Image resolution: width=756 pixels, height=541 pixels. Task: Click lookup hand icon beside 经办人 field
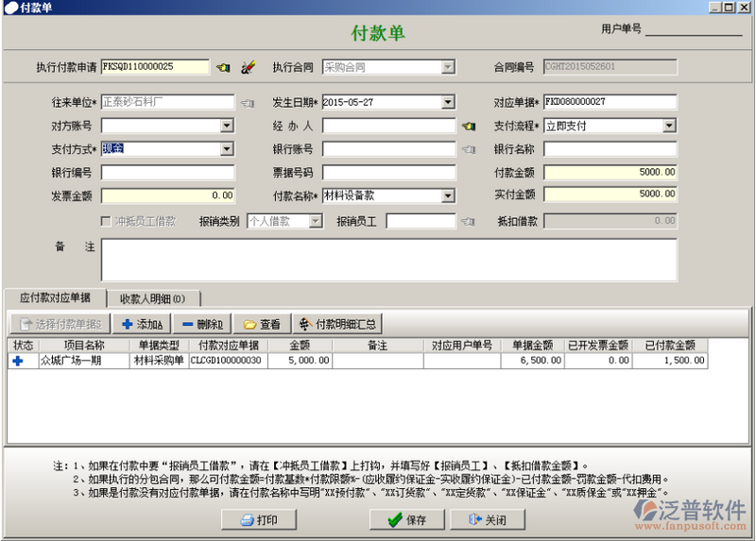(x=468, y=126)
